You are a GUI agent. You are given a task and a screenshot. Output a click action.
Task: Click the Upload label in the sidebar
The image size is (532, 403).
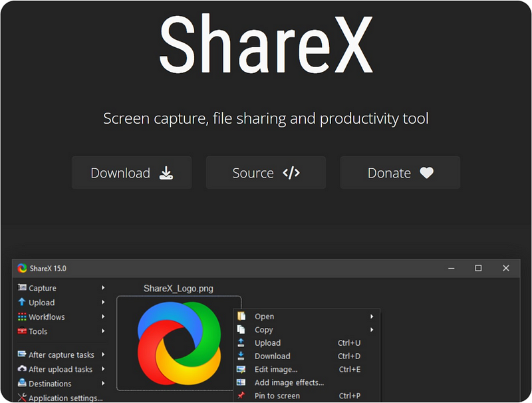click(x=41, y=302)
